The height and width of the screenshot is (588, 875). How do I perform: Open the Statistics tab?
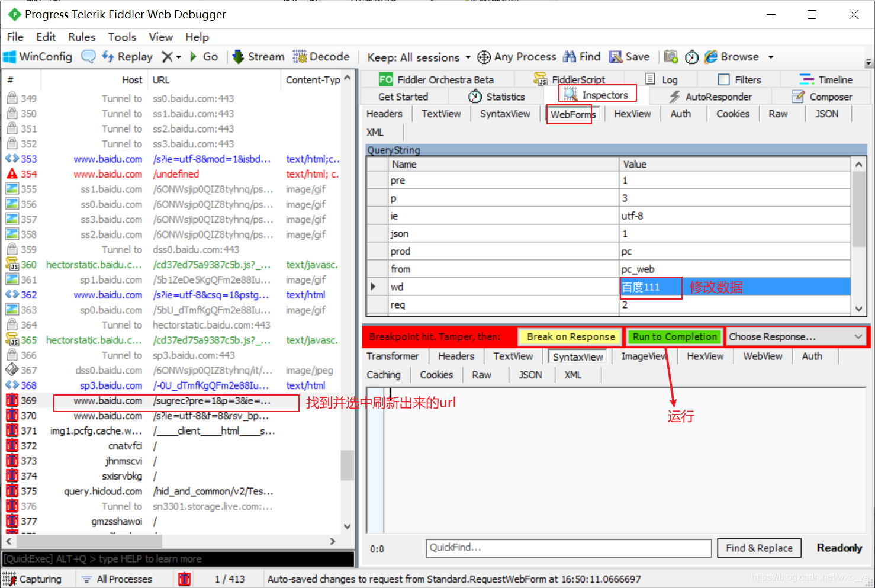[497, 97]
